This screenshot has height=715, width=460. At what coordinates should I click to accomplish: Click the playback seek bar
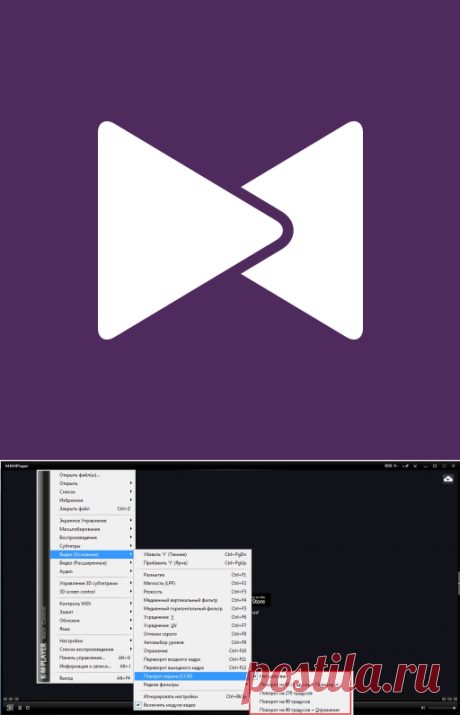(x=230, y=699)
